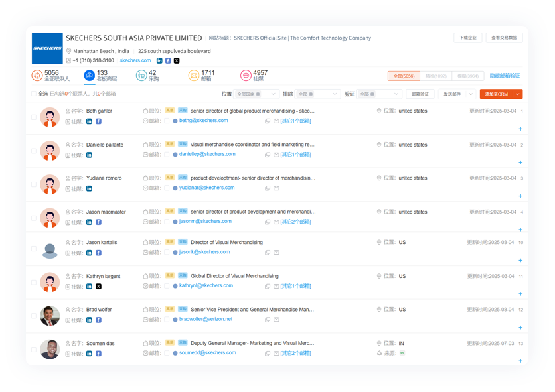Click the 下载企业 button
The image size is (555, 392).
tap(467, 38)
